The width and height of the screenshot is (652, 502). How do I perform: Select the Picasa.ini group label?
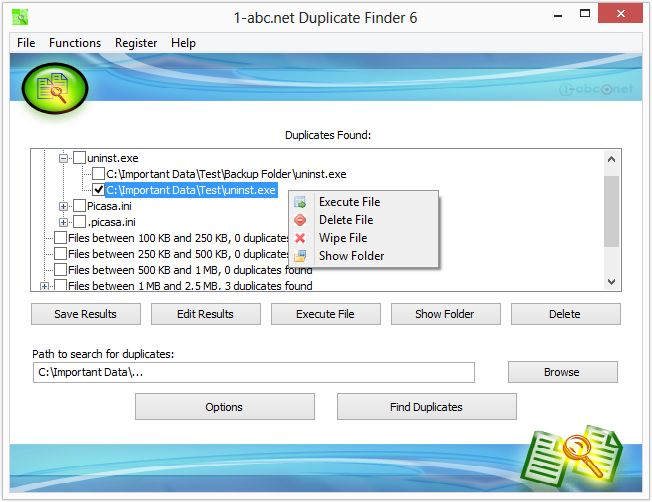(x=109, y=206)
